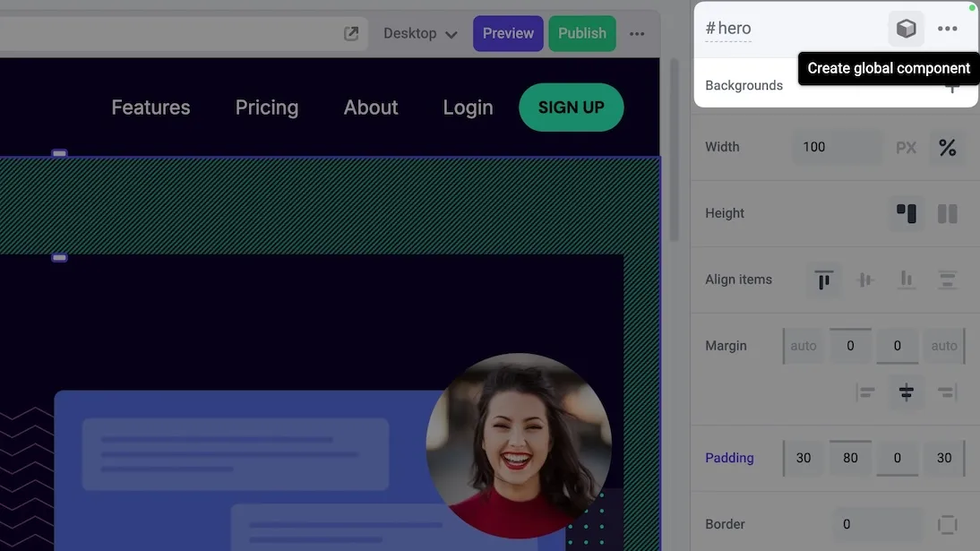
Task: Align items to the top
Action: click(x=824, y=280)
